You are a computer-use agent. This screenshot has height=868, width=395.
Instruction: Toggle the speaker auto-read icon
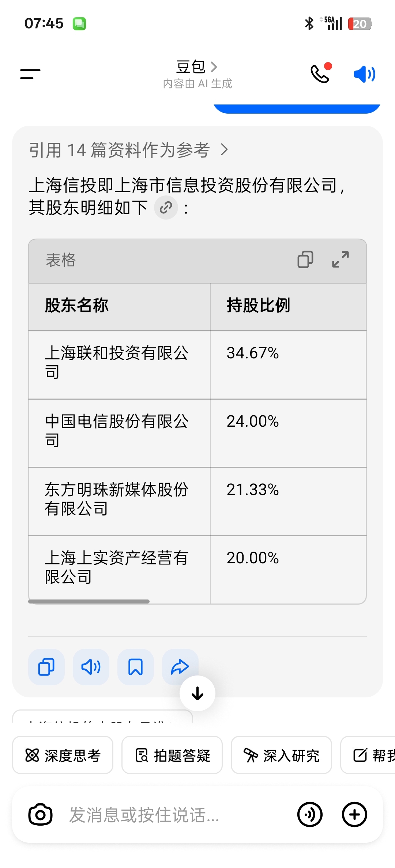pos(365,74)
